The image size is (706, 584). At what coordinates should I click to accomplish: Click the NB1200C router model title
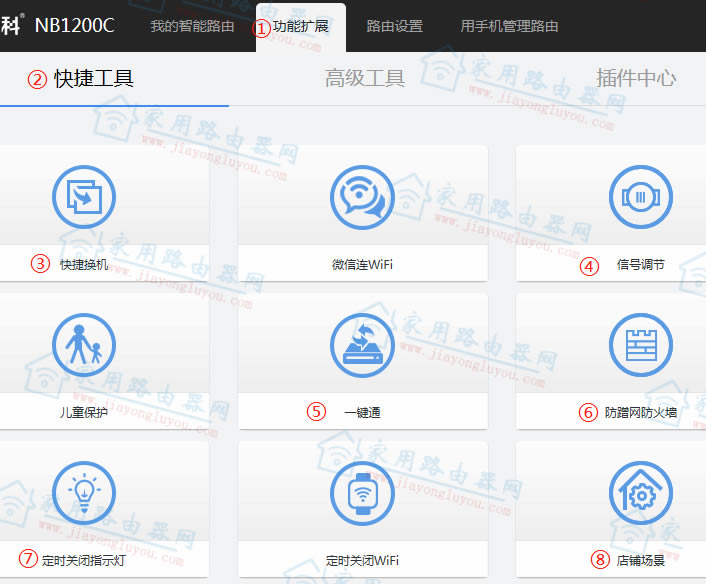click(75, 26)
